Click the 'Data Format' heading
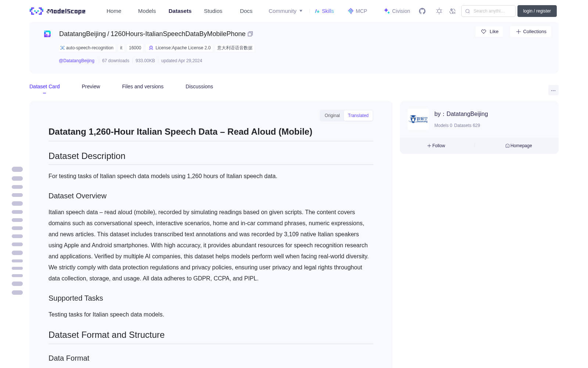 pos(69,358)
